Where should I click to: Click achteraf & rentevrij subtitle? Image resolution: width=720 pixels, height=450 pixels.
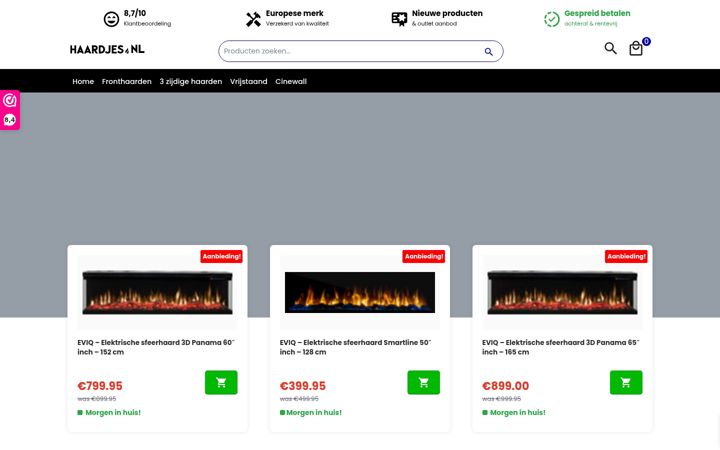point(591,23)
